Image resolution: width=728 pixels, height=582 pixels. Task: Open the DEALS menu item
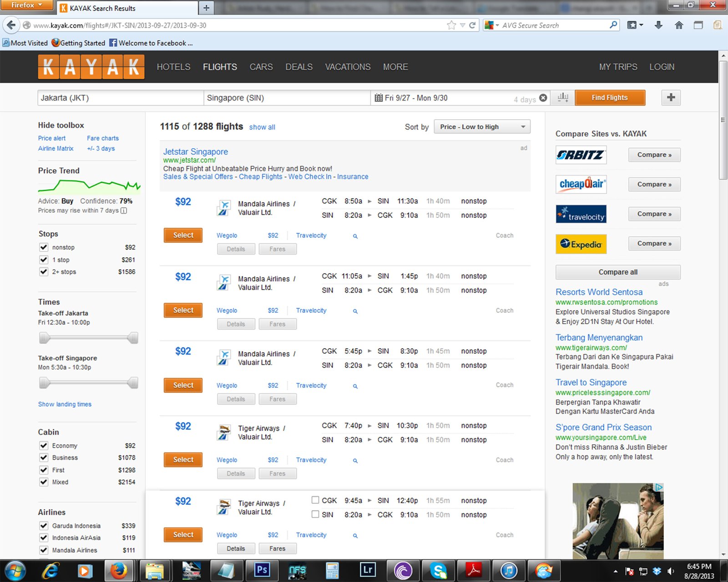298,67
